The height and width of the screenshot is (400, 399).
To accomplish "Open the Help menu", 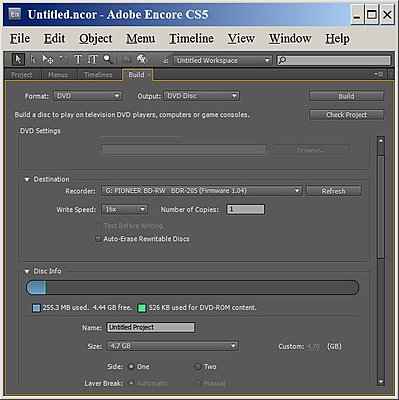I will pyautogui.click(x=337, y=39).
